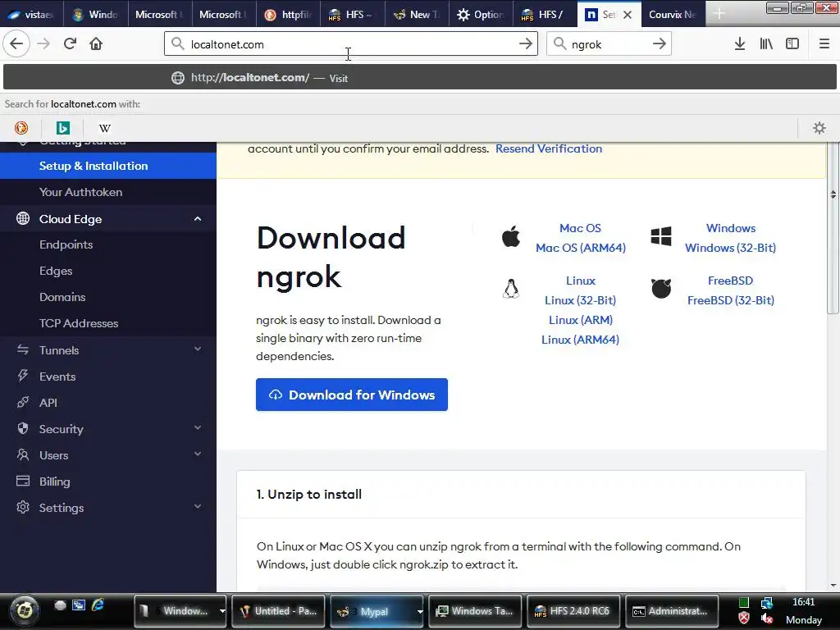Image resolution: width=840 pixels, height=630 pixels.
Task: Open the browser hamburger menu
Action: pyautogui.click(x=824, y=44)
